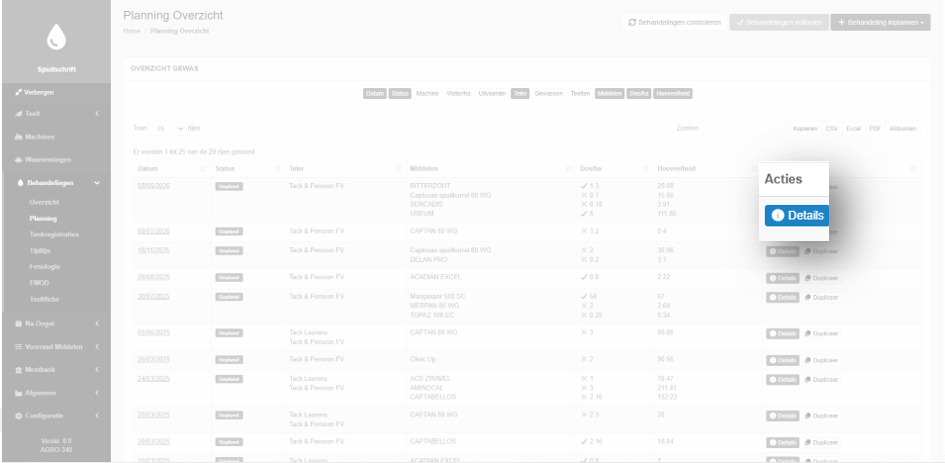Toggle Teler column visibility
The image size is (945, 463).
(x=520, y=93)
